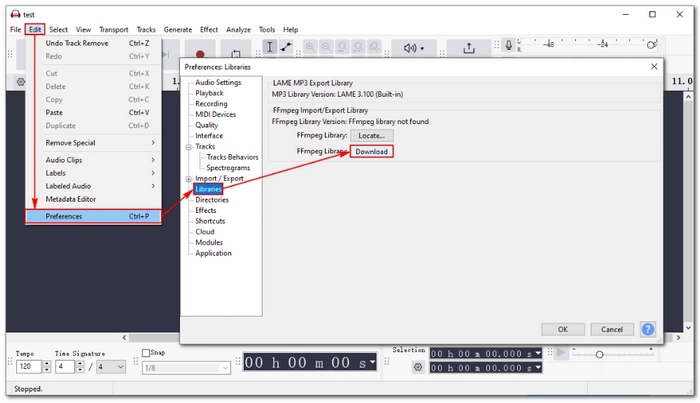The width and height of the screenshot is (700, 403).
Task: Open the blue Help question-mark button
Action: (x=648, y=329)
